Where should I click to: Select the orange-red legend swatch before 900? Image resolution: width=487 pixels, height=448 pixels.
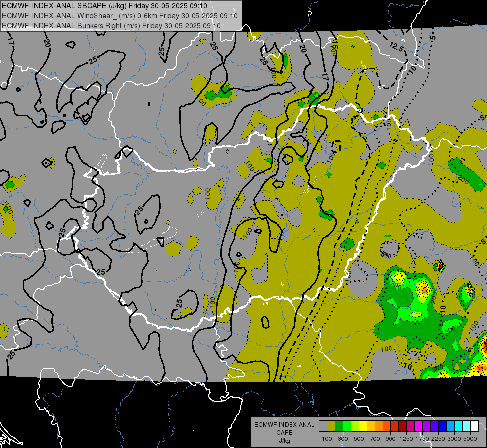point(387,426)
